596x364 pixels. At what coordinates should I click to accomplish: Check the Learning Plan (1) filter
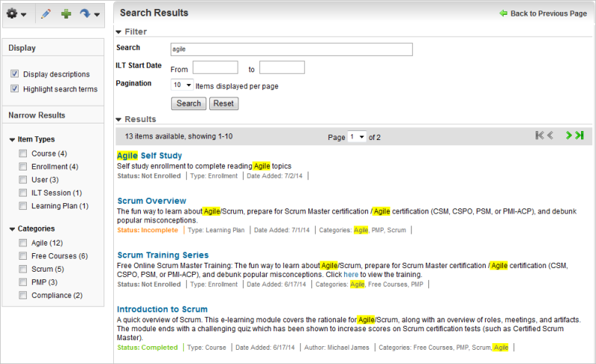(23, 206)
